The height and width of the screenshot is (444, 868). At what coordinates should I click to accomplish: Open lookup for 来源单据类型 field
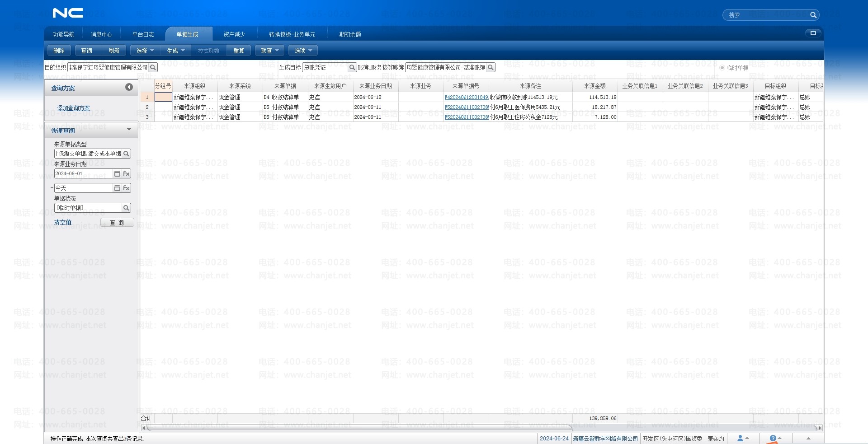[127, 154]
